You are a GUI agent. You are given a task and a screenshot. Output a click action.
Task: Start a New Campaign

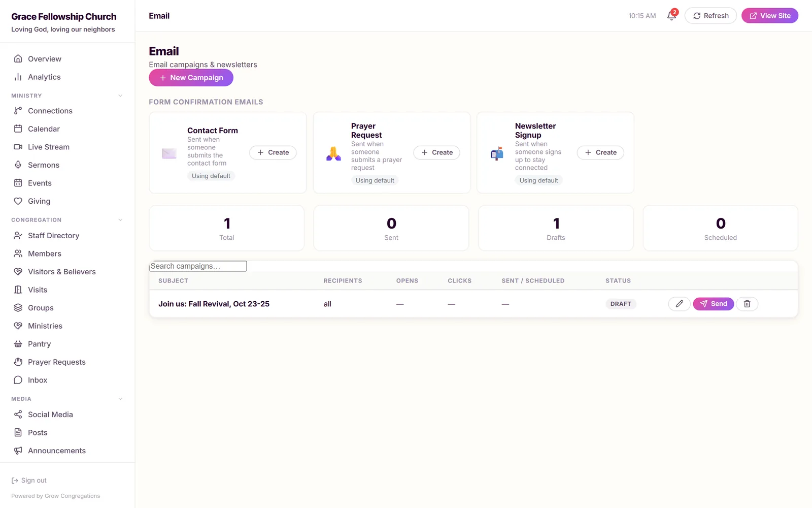coord(191,78)
